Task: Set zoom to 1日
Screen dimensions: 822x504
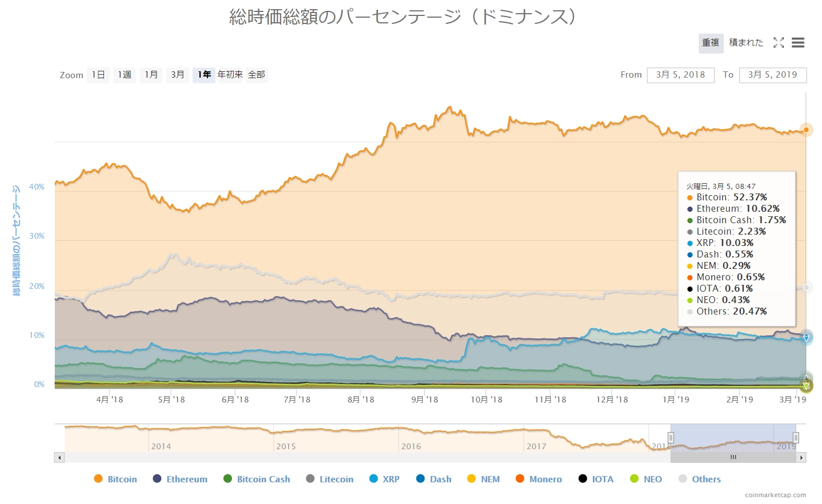Action: pos(98,75)
